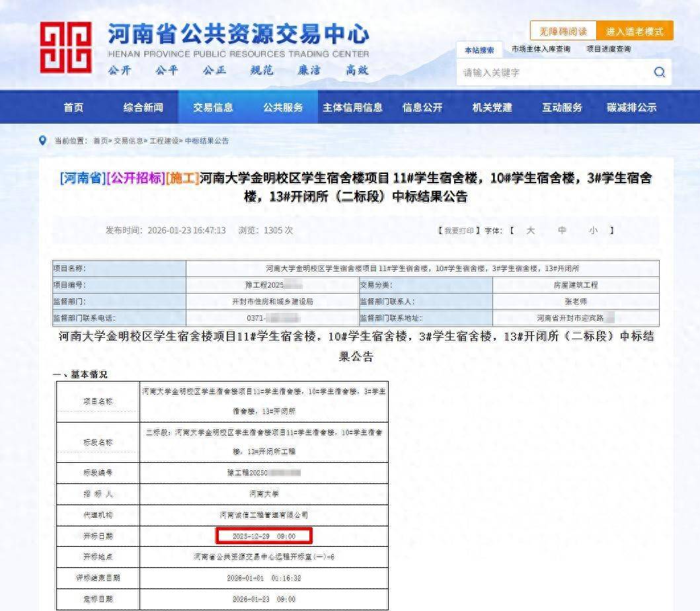Image resolution: width=700 pixels, height=611 pixels.
Task: Click the 高效 (efficiency) seal icon
Action: tap(355, 69)
